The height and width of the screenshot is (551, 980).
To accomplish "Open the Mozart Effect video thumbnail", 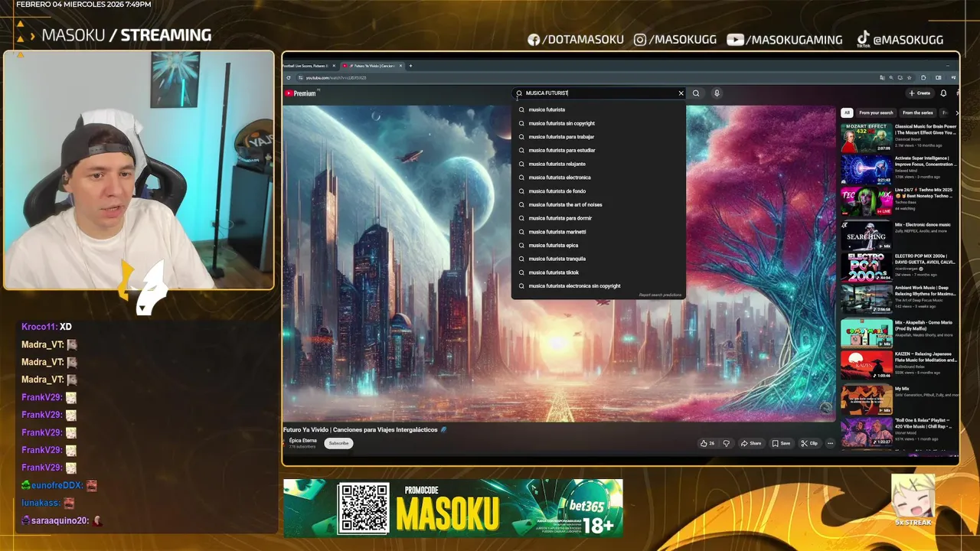I will tap(867, 138).
